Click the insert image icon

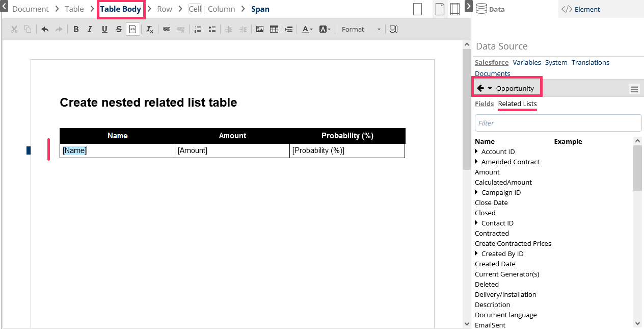click(x=260, y=30)
